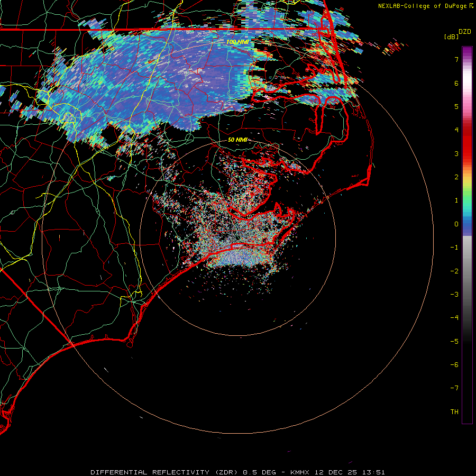Viewport: 476px width, 476px height.
Task: Click the 4 value on the color scale
Action: pos(456,130)
